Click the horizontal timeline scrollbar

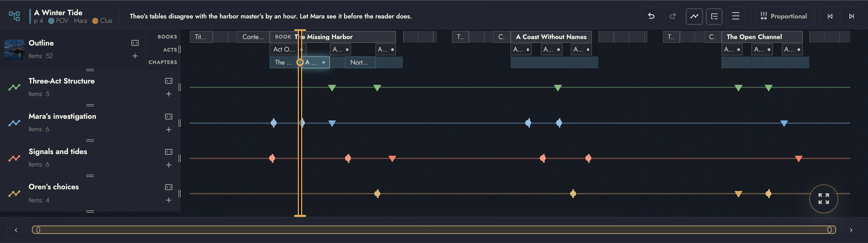coord(434,230)
